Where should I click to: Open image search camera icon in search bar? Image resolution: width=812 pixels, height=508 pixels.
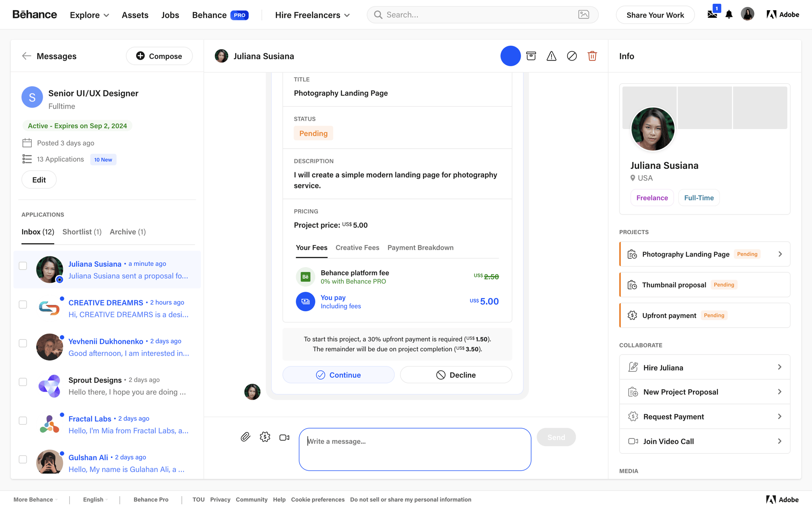pos(584,15)
